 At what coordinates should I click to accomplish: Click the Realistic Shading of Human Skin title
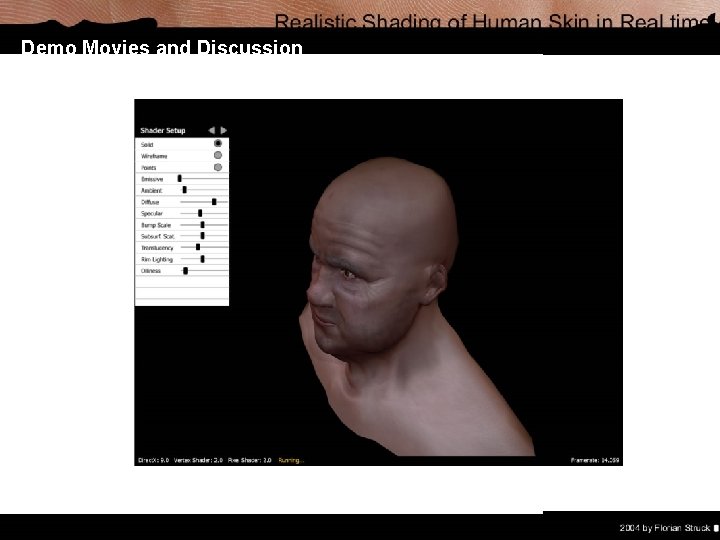point(494,21)
